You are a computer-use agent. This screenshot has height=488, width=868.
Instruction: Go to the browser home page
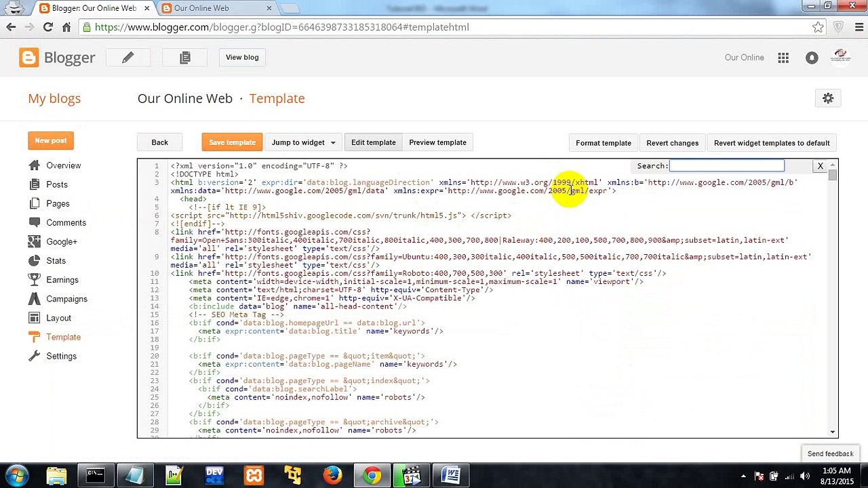(x=66, y=27)
